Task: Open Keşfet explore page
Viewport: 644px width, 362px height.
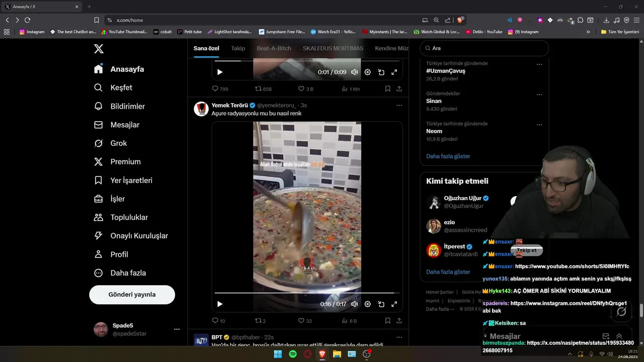Action: point(113,87)
